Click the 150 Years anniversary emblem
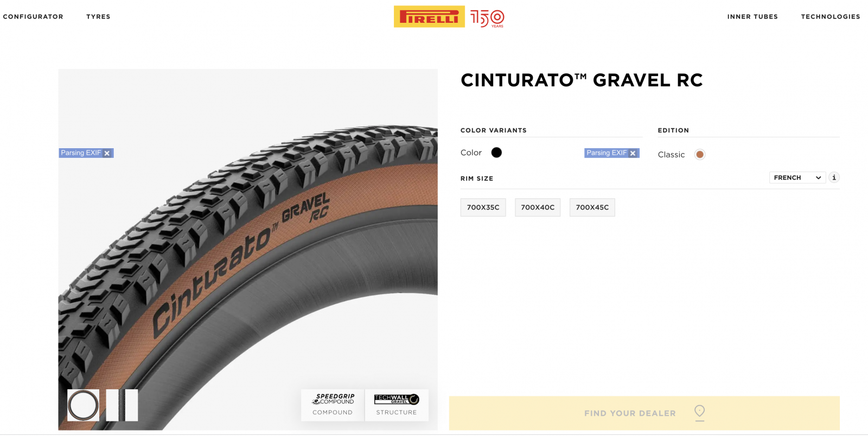This screenshot has height=436, width=868. [487, 18]
